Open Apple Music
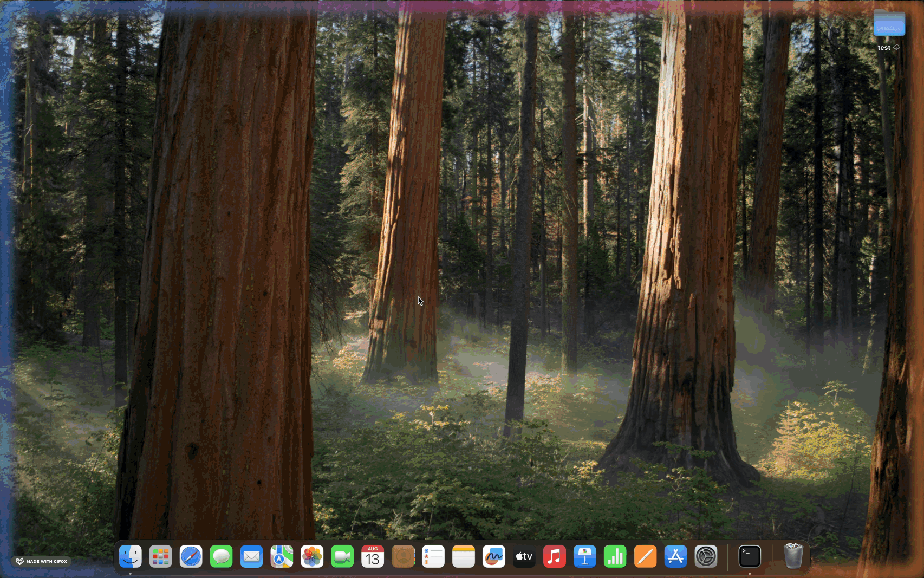The height and width of the screenshot is (578, 924). (555, 556)
